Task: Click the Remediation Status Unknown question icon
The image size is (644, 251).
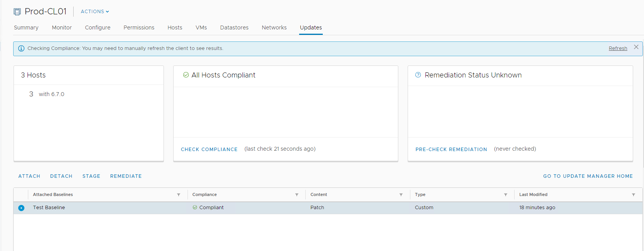Action: click(x=418, y=75)
